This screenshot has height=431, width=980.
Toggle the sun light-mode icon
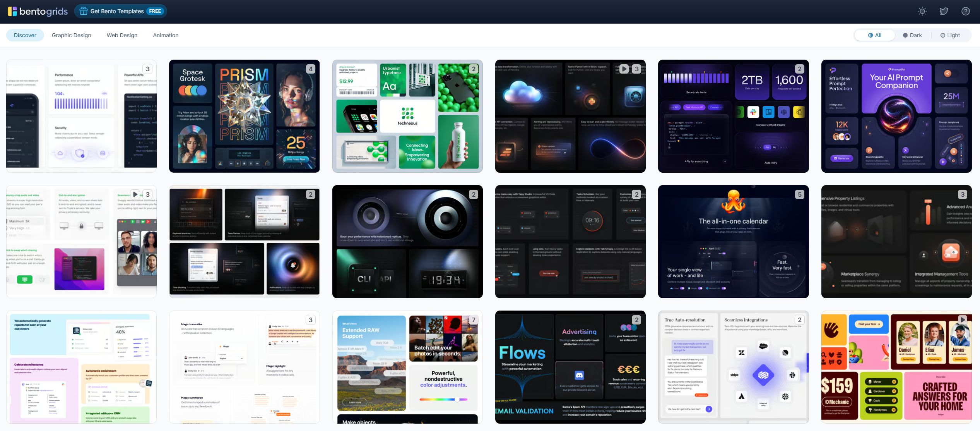point(922,11)
